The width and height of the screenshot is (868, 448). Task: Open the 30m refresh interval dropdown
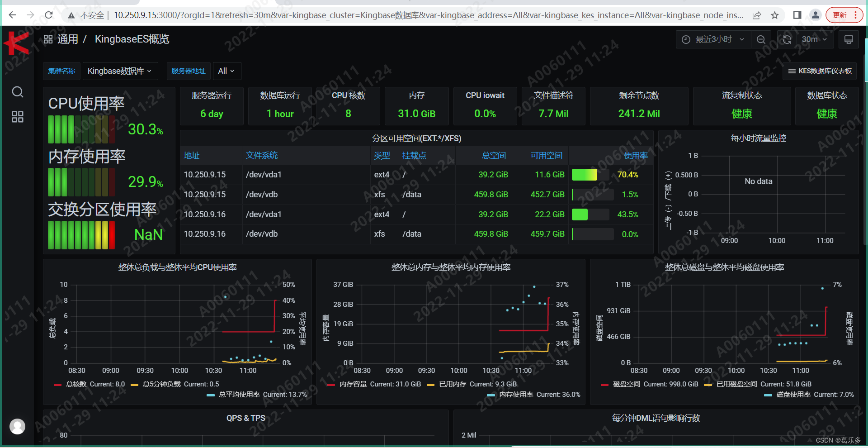815,39
